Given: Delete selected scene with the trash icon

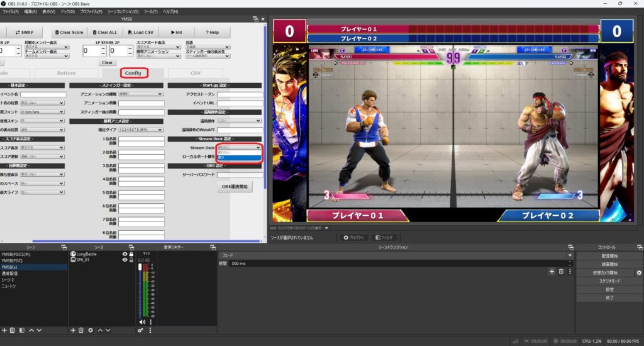Looking at the screenshot, I should click(13, 330).
